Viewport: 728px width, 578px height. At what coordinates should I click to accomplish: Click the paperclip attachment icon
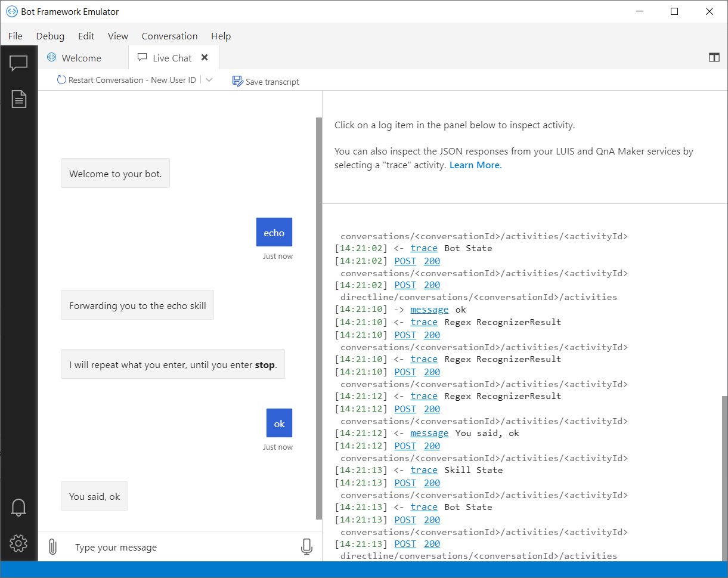pyautogui.click(x=52, y=547)
